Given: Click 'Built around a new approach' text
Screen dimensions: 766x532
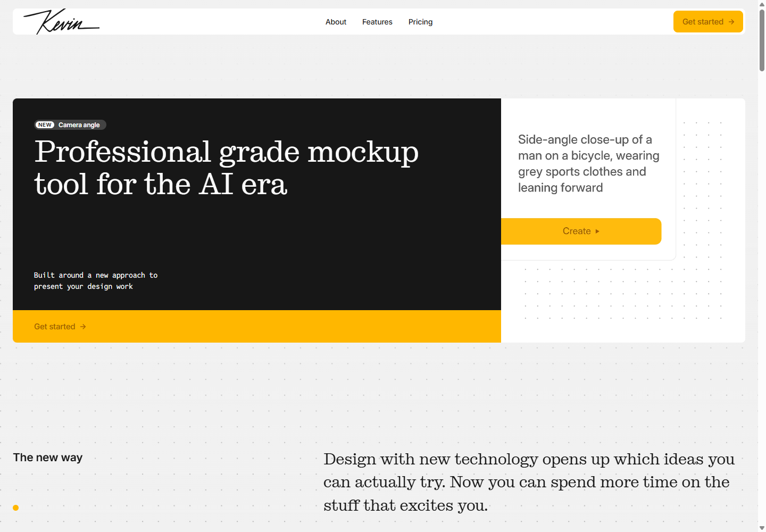Looking at the screenshot, I should point(96,281).
